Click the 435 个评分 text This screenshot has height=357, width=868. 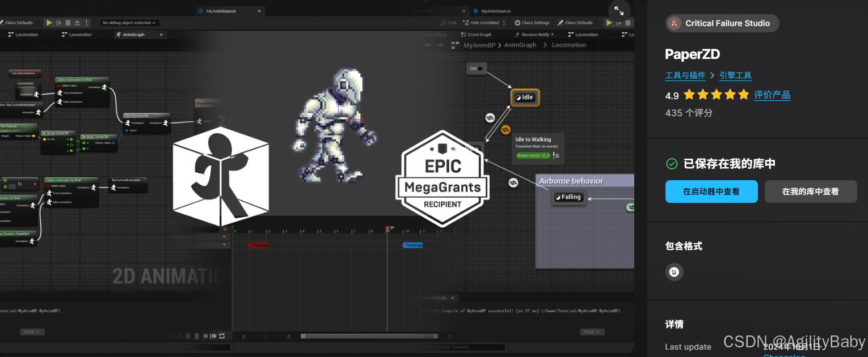pos(689,113)
